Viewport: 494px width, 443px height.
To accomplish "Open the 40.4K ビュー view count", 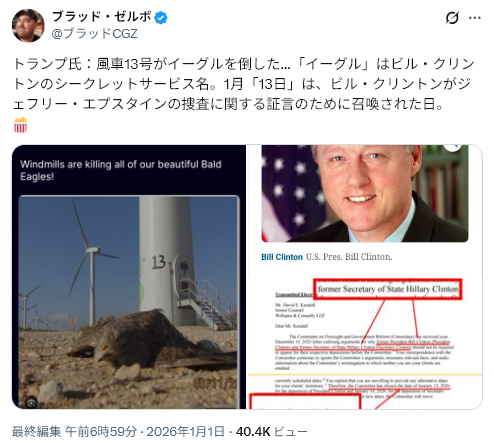I will pyautogui.click(x=271, y=432).
